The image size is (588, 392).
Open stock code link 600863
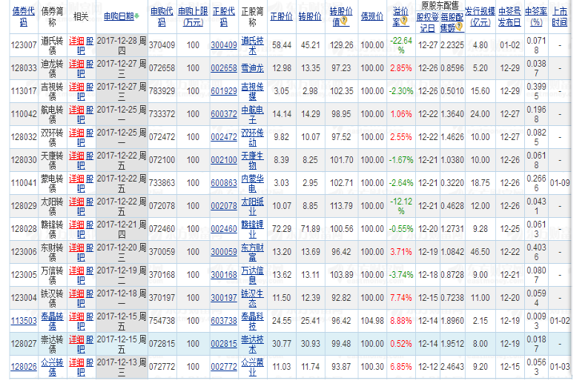223,183
